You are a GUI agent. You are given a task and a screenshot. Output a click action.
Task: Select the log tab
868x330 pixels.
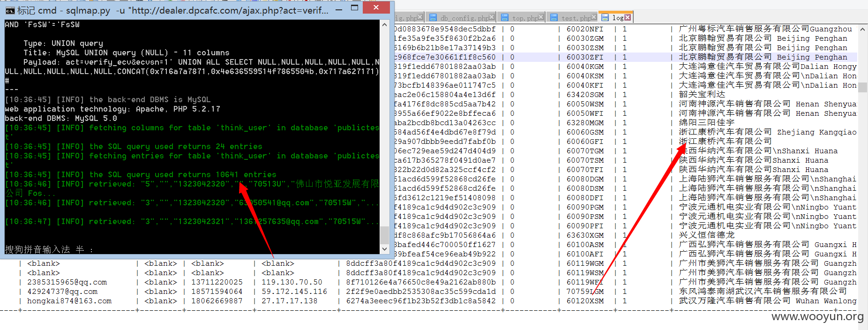tap(616, 18)
